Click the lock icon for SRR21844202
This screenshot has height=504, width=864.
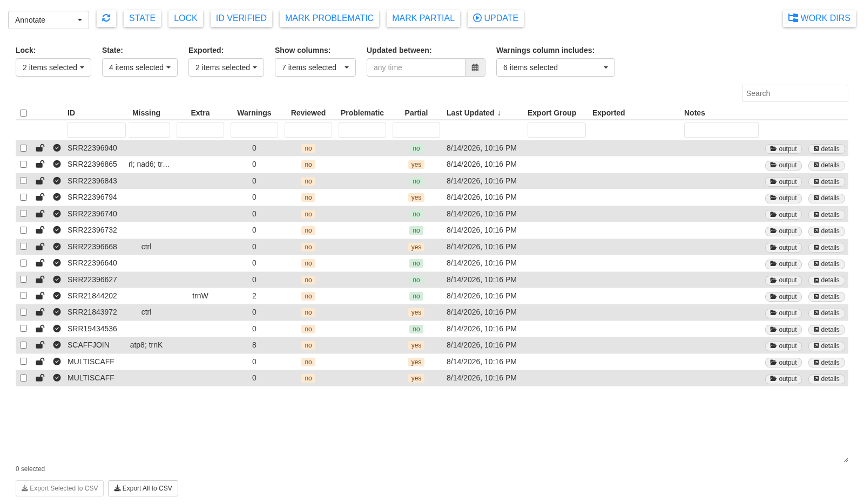coord(40,296)
